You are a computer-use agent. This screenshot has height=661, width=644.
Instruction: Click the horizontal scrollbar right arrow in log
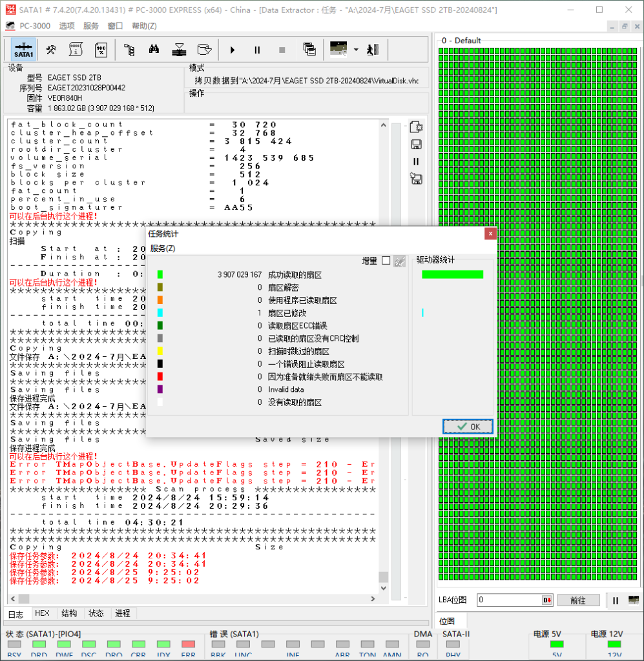tap(373, 598)
